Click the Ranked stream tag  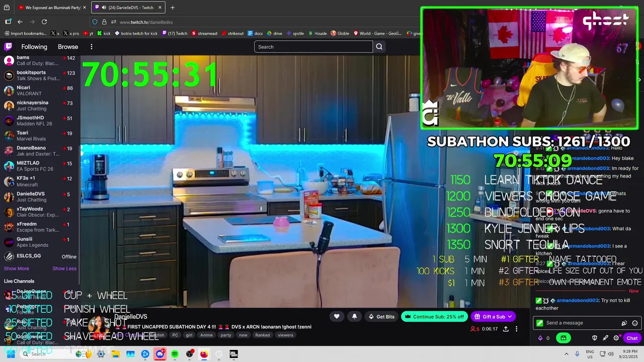262,335
